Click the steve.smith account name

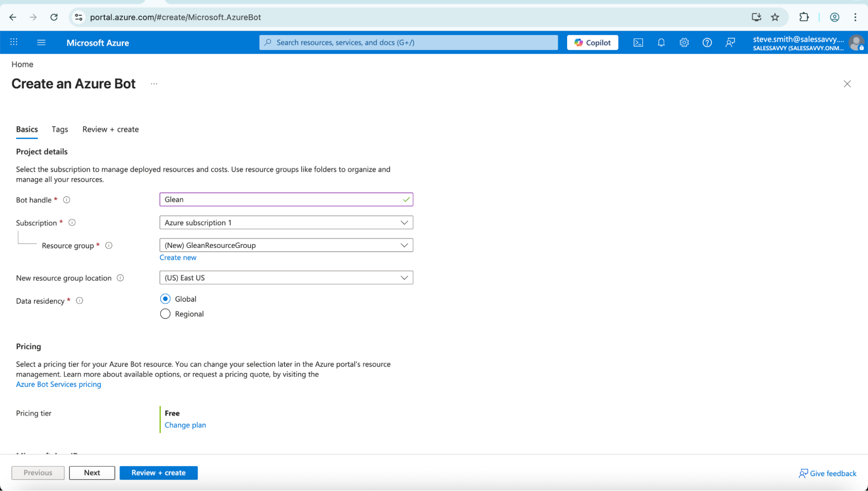click(x=799, y=39)
